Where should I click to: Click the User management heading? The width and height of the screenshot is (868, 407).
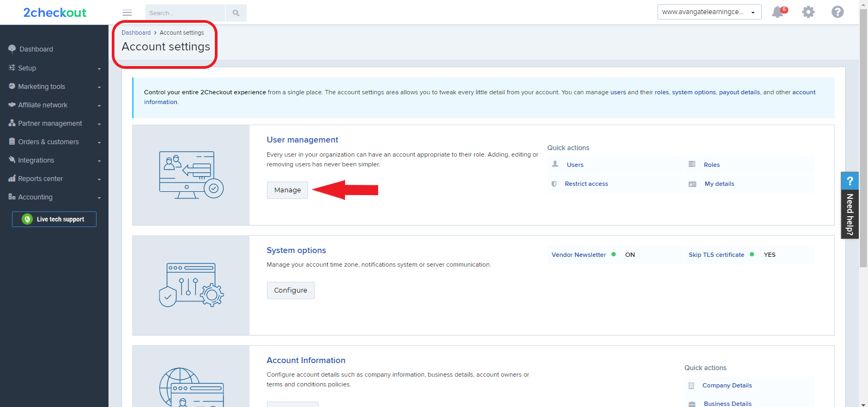coord(302,140)
